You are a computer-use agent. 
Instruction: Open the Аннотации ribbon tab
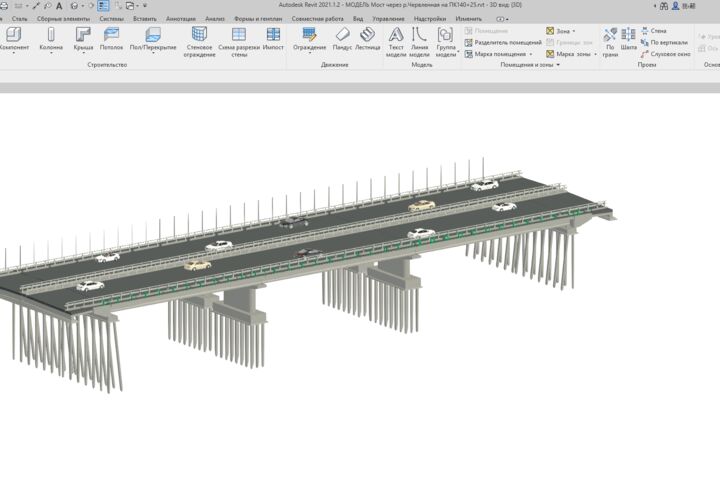180,19
